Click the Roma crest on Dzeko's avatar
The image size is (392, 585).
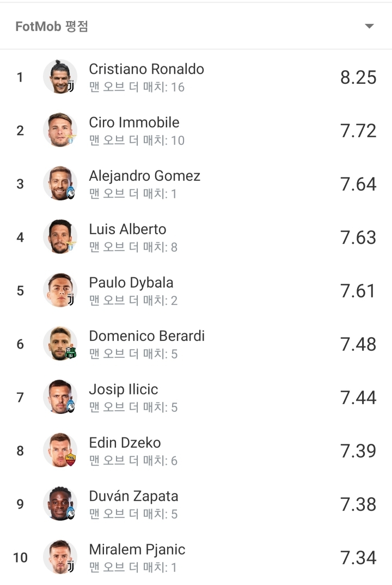coord(71,460)
